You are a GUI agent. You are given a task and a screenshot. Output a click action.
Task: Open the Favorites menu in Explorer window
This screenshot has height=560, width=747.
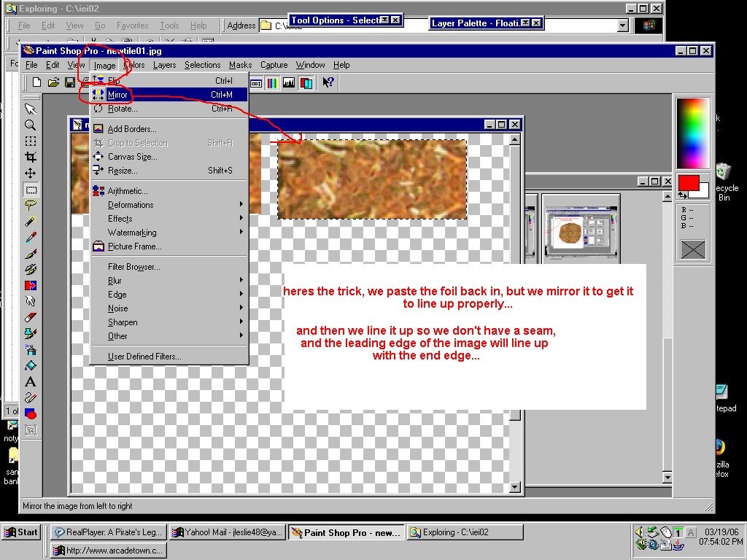pos(133,26)
